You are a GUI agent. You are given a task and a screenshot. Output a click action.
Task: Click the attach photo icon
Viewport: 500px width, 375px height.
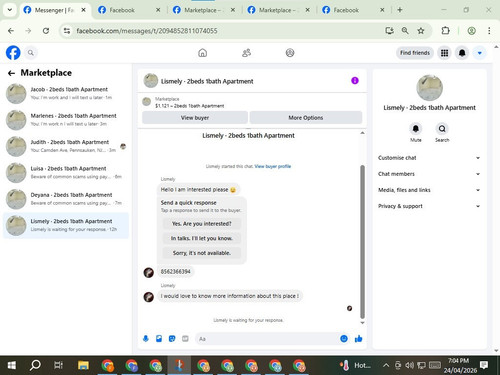pos(159,339)
